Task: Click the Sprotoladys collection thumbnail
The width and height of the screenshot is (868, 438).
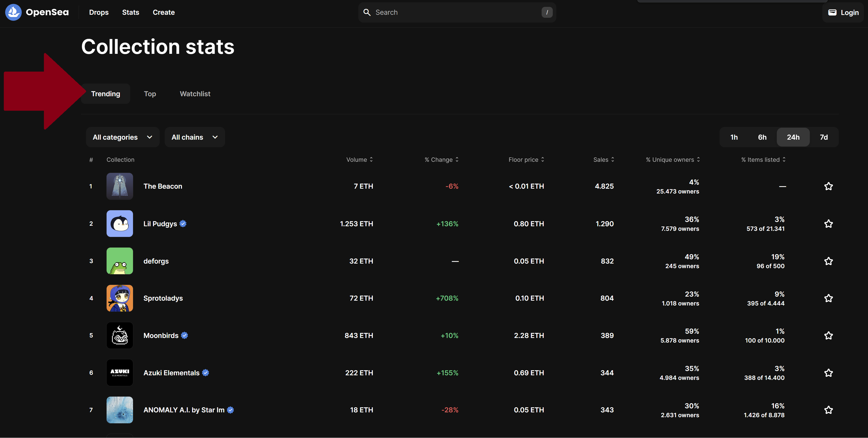Action: pyautogui.click(x=120, y=298)
